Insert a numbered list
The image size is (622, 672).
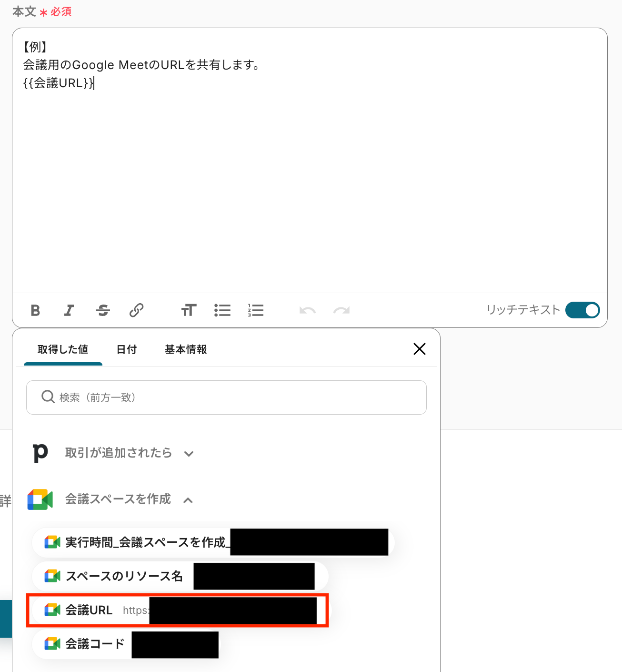tap(256, 310)
